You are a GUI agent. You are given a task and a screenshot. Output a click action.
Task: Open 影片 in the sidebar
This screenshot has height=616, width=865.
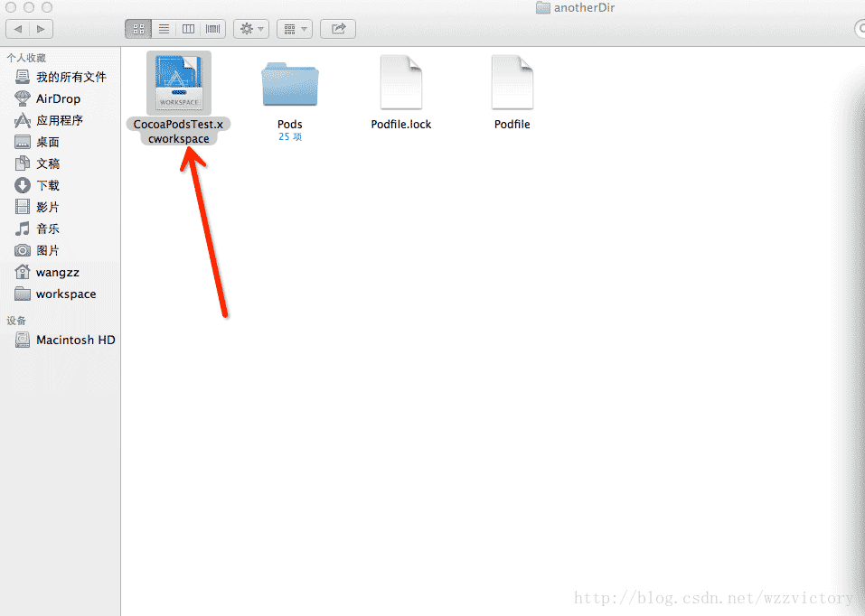point(61,207)
